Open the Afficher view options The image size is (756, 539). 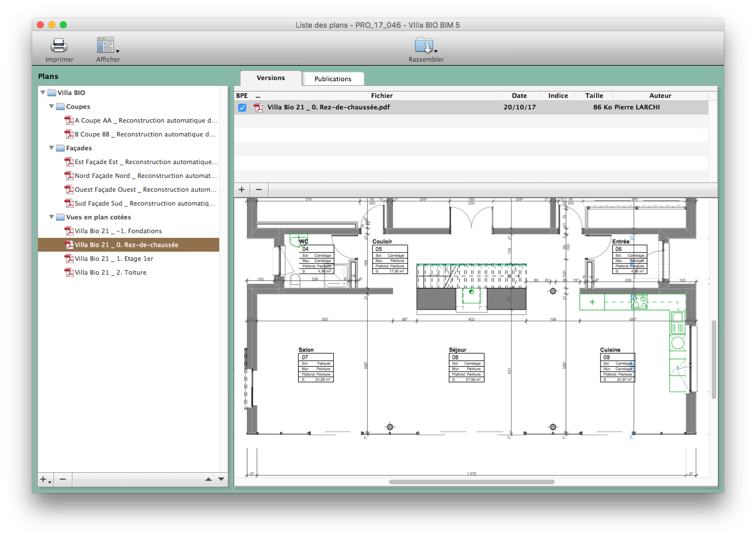[107, 45]
